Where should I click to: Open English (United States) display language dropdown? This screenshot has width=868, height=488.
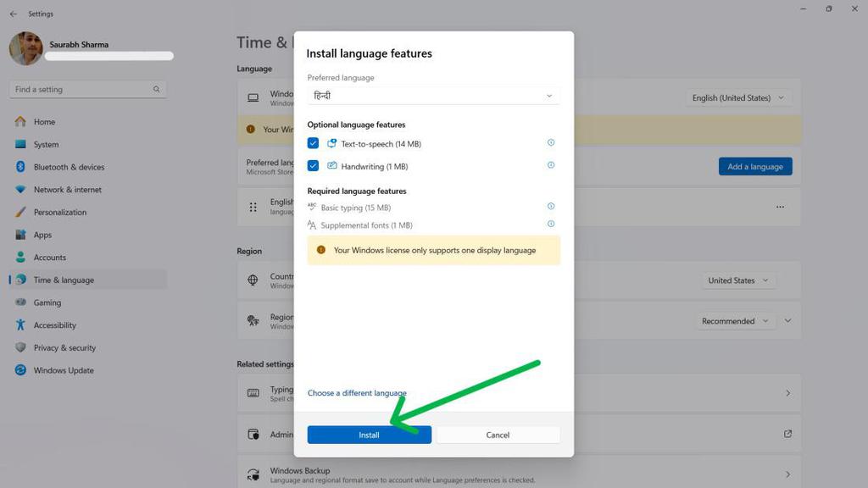(x=738, y=98)
